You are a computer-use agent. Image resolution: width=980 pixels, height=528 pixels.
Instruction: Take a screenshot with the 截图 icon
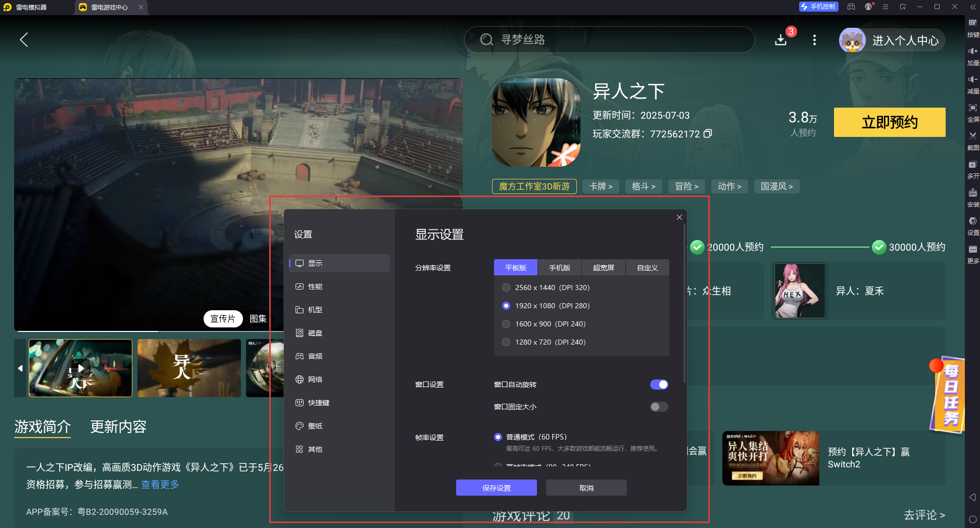(973, 141)
